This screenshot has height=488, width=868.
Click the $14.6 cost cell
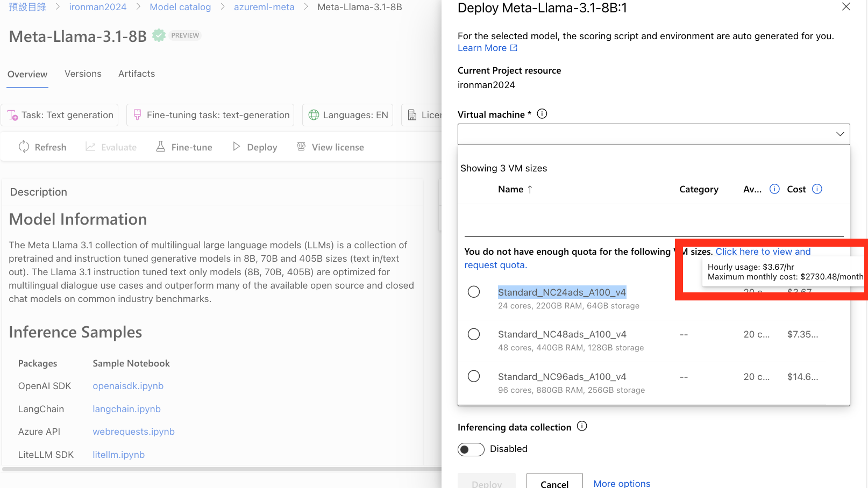click(802, 377)
